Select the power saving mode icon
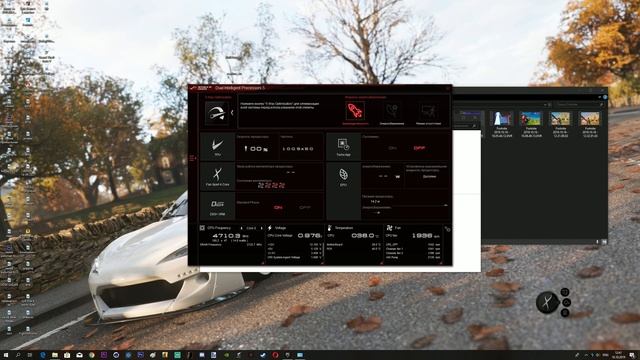 pyautogui.click(x=392, y=111)
